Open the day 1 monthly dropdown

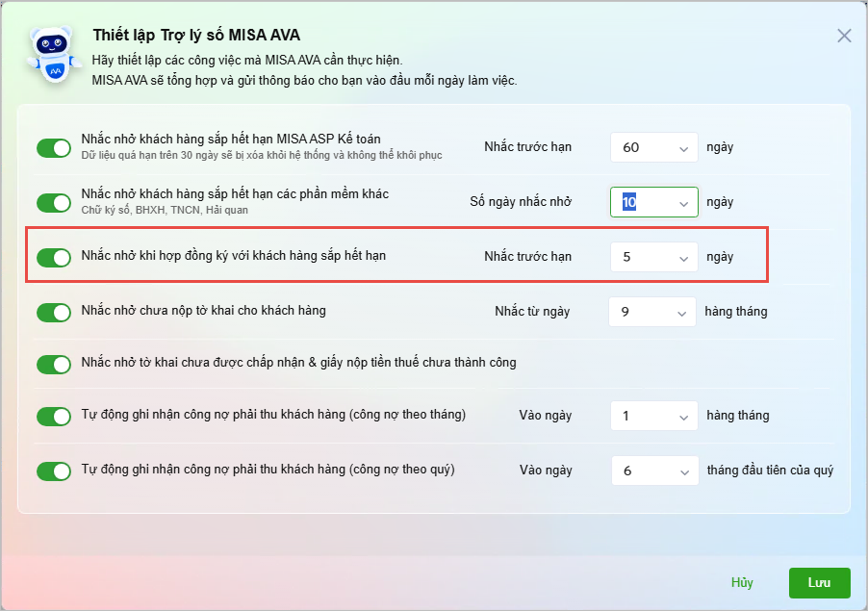pos(653,416)
